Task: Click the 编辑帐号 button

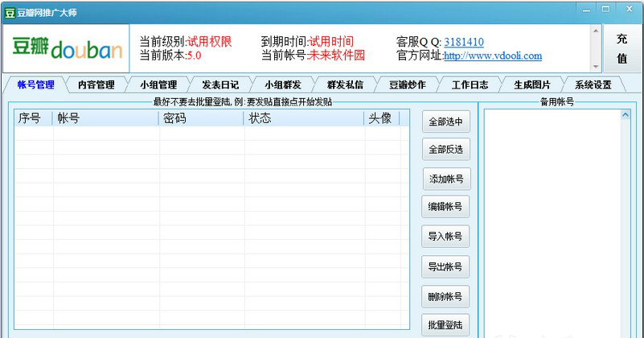Action: 445,206
